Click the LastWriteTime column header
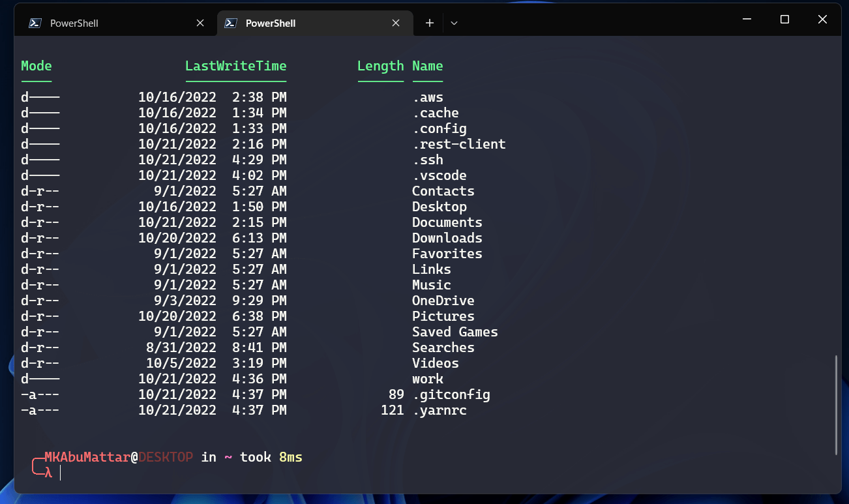The height and width of the screenshot is (504, 849). pos(235,66)
